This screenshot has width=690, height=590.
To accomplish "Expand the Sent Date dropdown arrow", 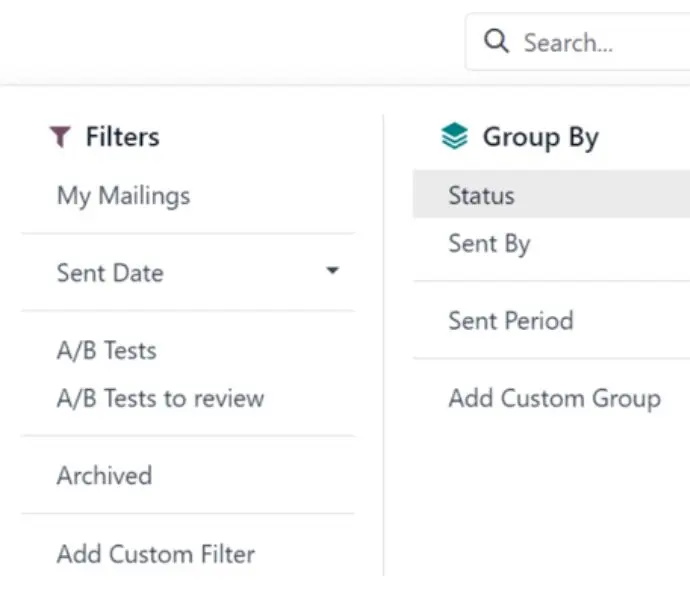I will 333,270.
